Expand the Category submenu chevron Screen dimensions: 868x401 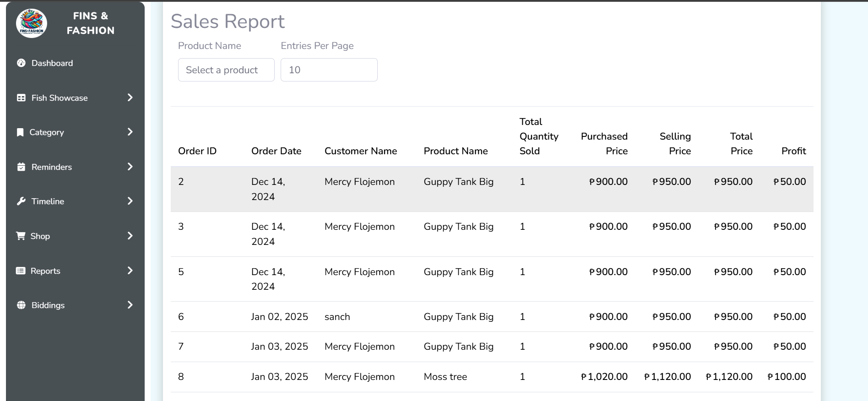point(130,132)
